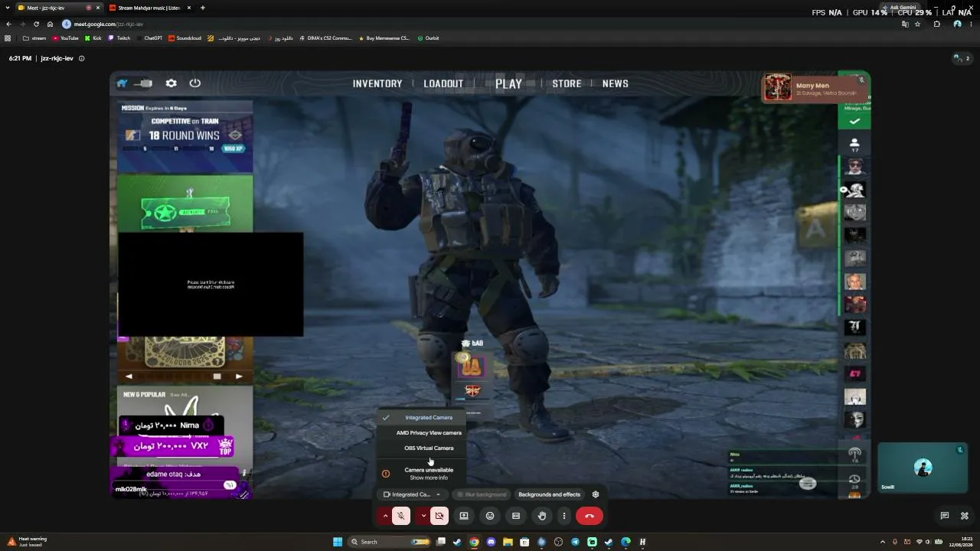
Task: Open a new browser tab
Action: 202,8
